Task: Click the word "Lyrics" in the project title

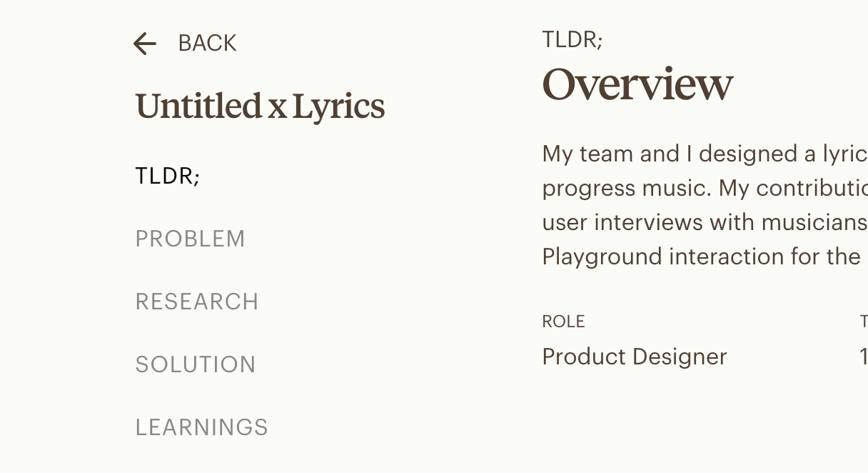Action: (x=338, y=107)
